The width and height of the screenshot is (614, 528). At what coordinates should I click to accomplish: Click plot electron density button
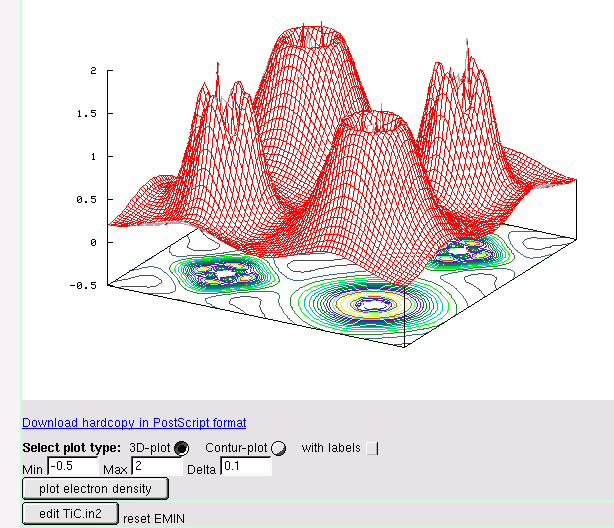click(x=95, y=488)
